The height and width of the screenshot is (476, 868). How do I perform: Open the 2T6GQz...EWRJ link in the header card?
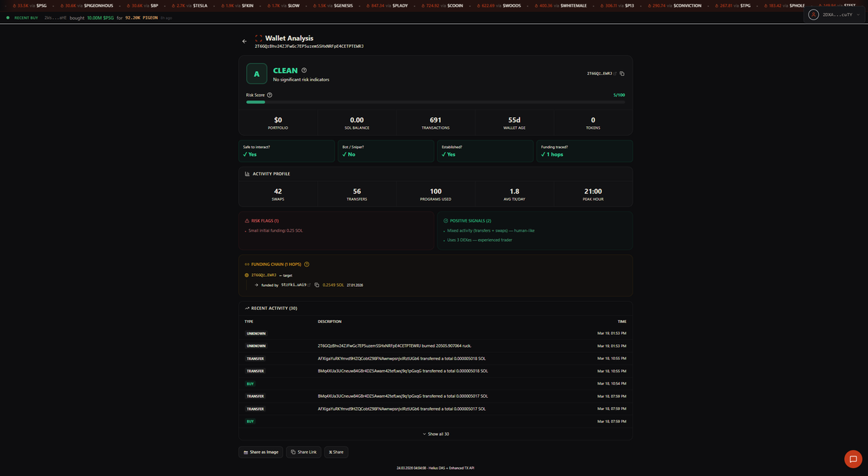(599, 74)
